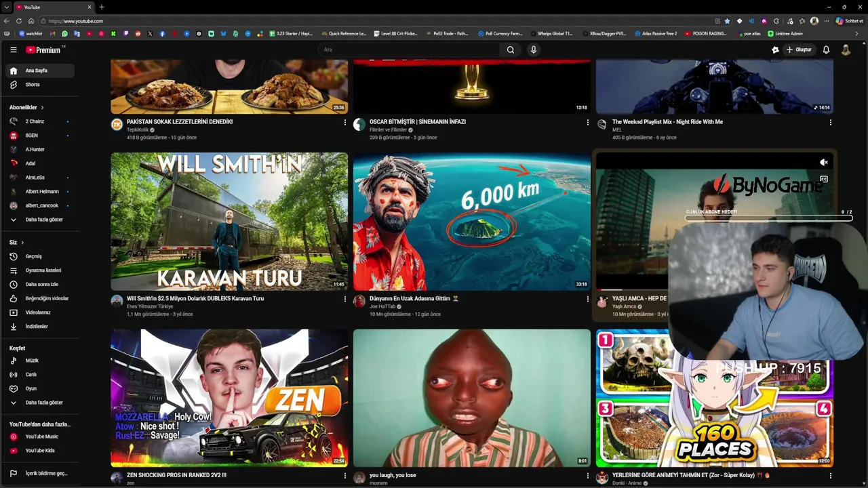
Task: Open albert_cancook subscription channel
Action: click(x=40, y=205)
